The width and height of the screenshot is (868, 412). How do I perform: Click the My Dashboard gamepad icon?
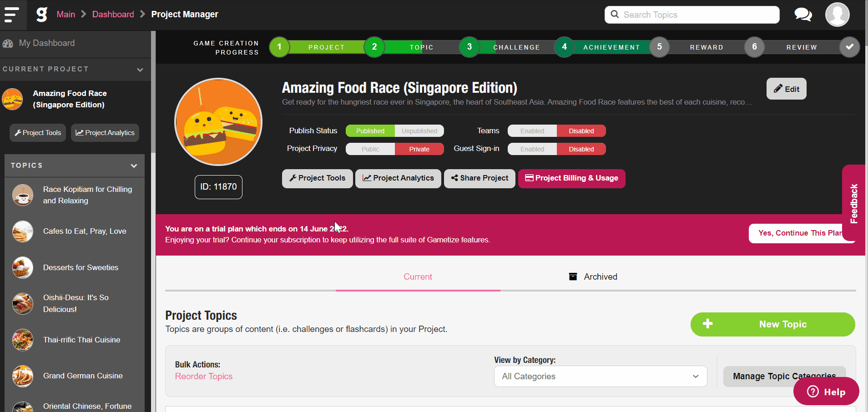pos(8,44)
